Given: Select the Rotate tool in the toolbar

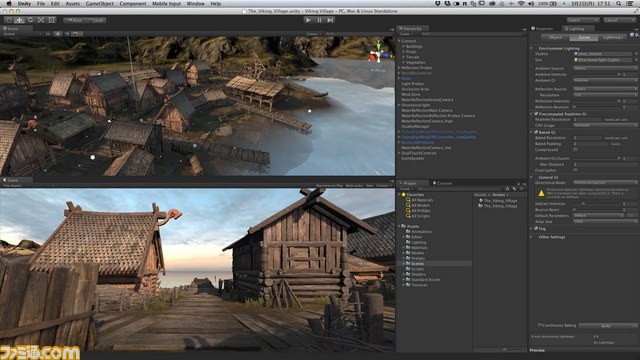Looking at the screenshot, I should (x=30, y=20).
